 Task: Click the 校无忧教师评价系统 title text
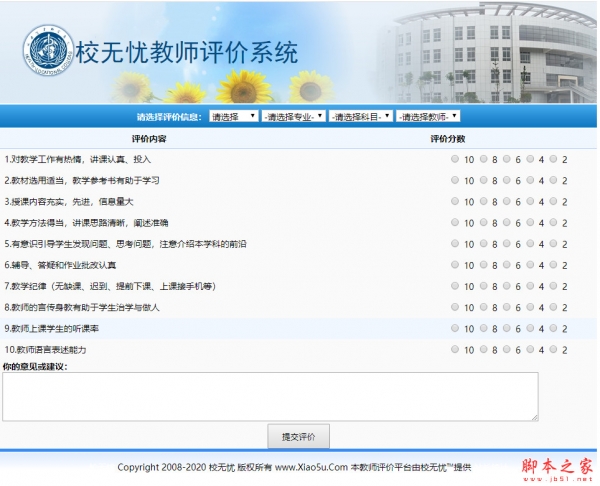pos(186,52)
